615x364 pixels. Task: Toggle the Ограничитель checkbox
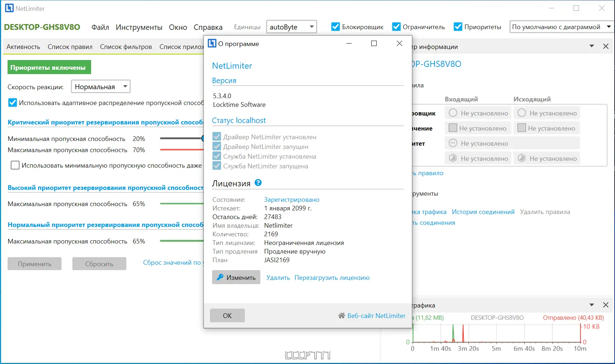[x=396, y=27]
